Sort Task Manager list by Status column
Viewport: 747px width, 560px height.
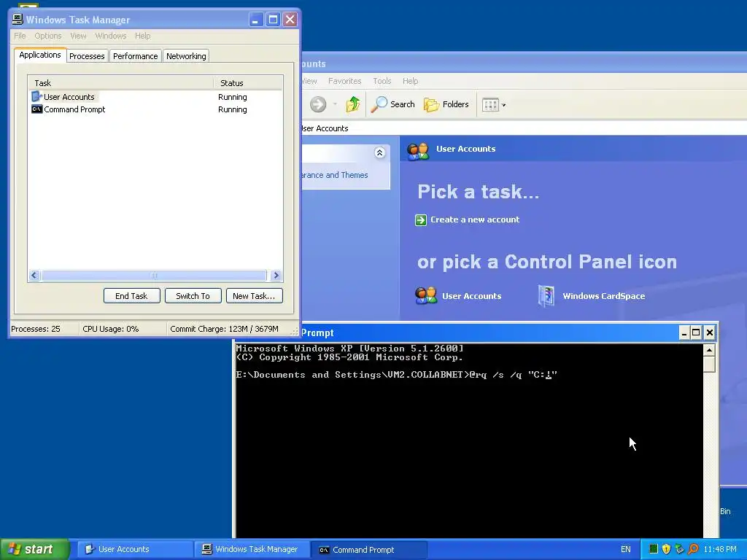pos(248,83)
